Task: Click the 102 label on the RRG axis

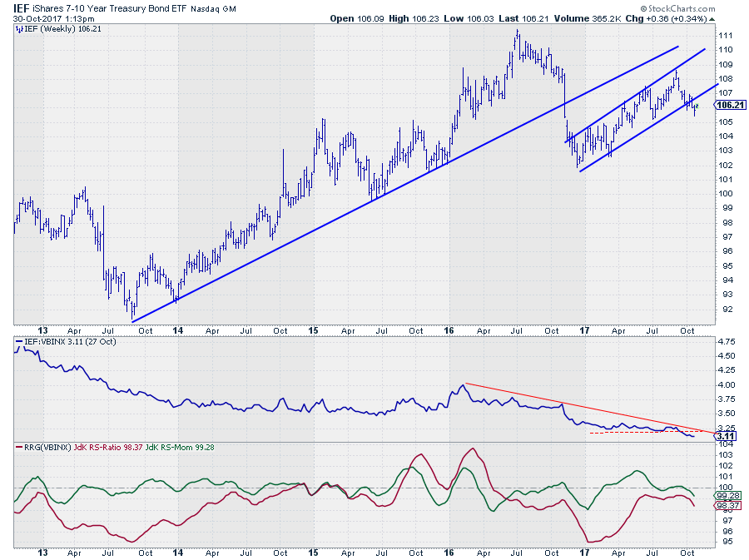Action: [x=726, y=466]
